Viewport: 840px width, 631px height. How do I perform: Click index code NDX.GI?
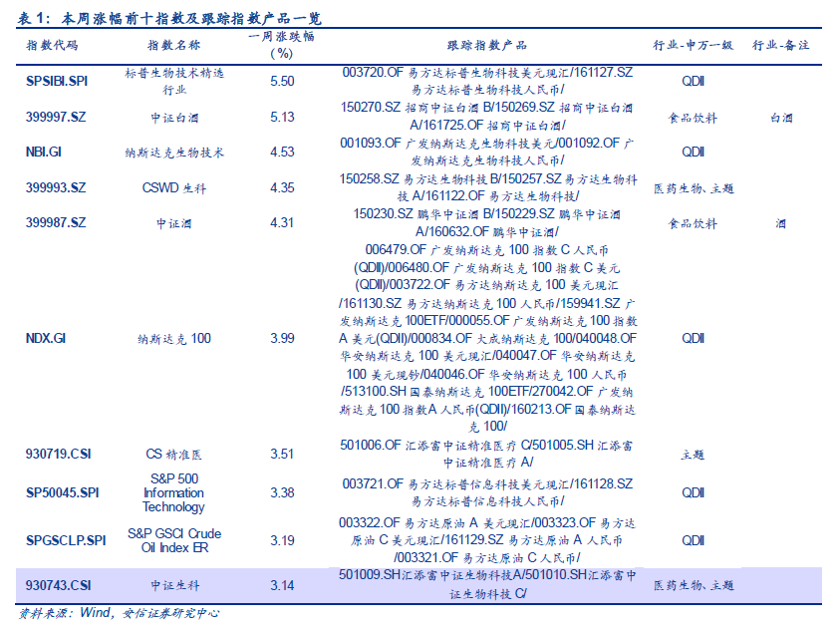(46, 338)
